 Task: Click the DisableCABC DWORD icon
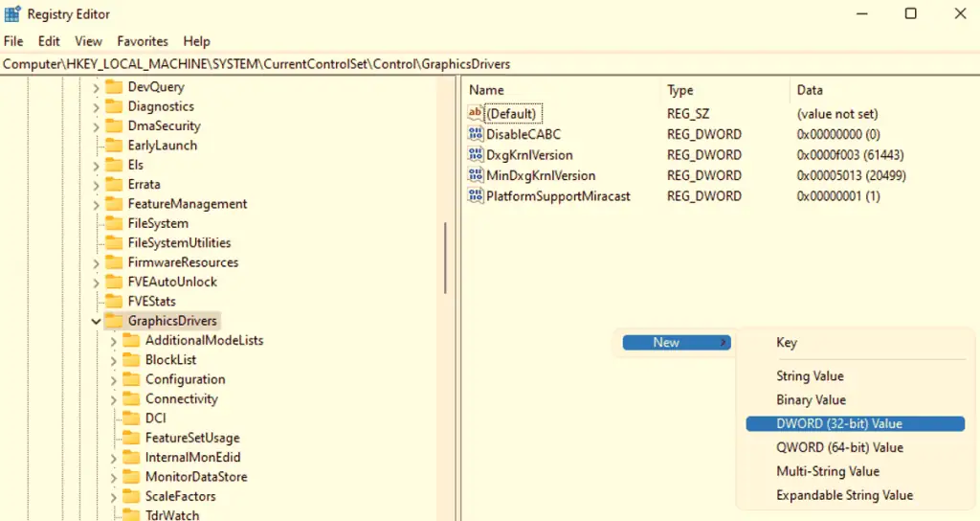pyautogui.click(x=475, y=134)
